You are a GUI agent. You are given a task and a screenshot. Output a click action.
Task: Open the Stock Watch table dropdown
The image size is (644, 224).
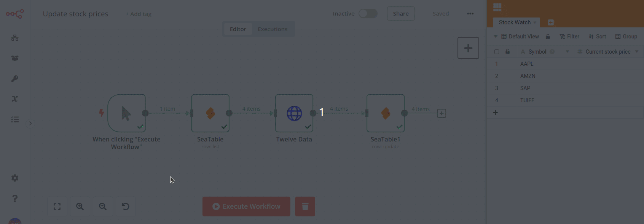pos(535,22)
